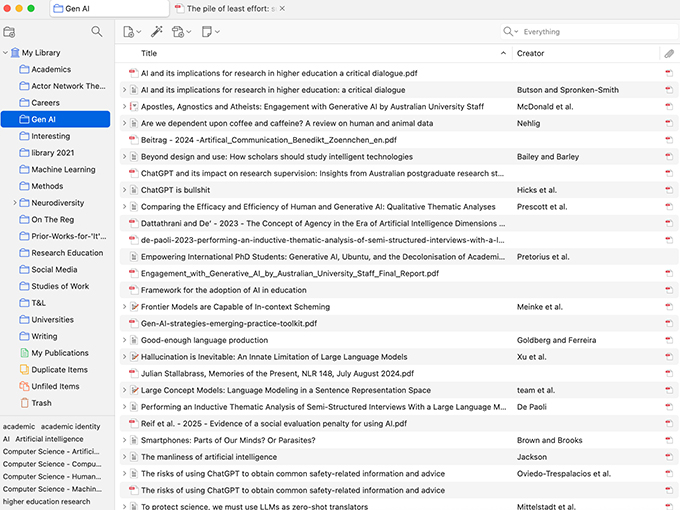
Task: Filter by the 'Artificial intelligence' tag
Action: [x=49, y=438]
